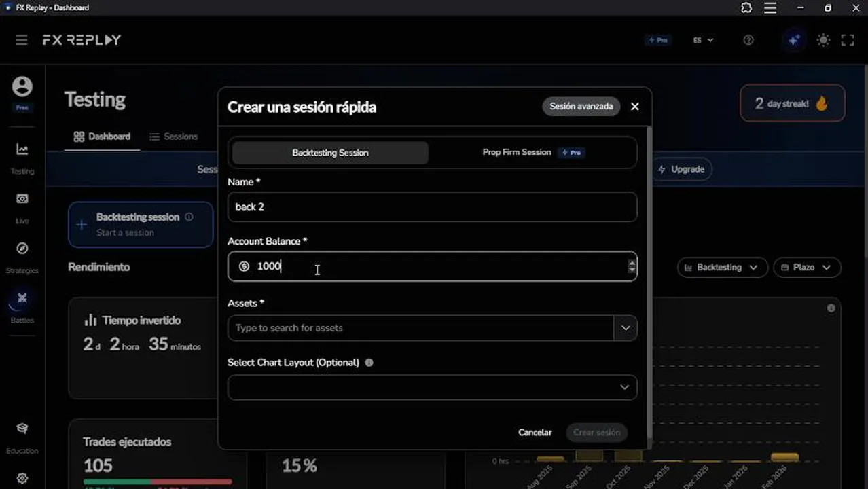Click the Assets search field
Screen dimensions: 868x489
420,328
